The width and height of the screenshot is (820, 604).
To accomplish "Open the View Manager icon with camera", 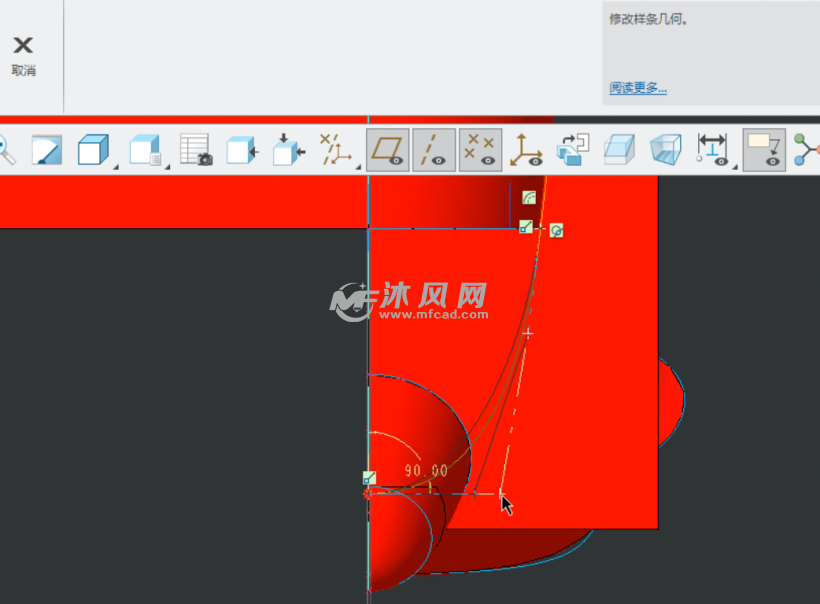I will (x=196, y=151).
